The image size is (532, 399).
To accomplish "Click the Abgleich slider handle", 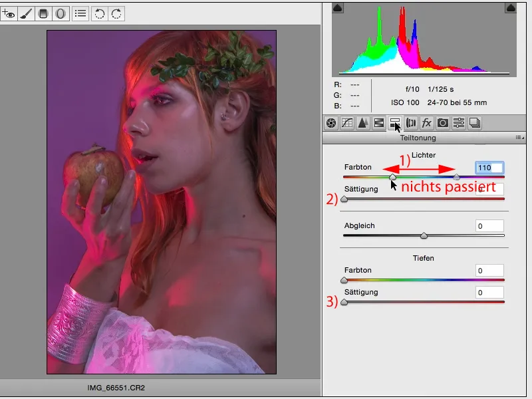I will [x=424, y=236].
